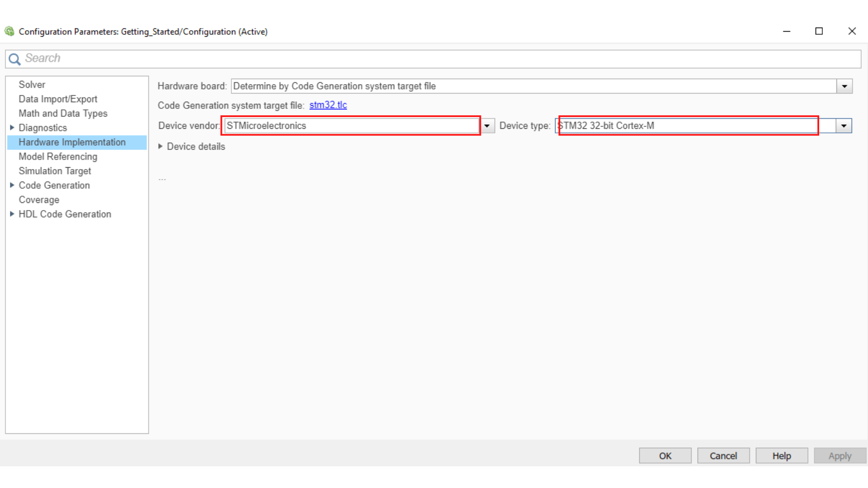Open the Device type dropdown arrow
This screenshot has height=488, width=868.
844,126
